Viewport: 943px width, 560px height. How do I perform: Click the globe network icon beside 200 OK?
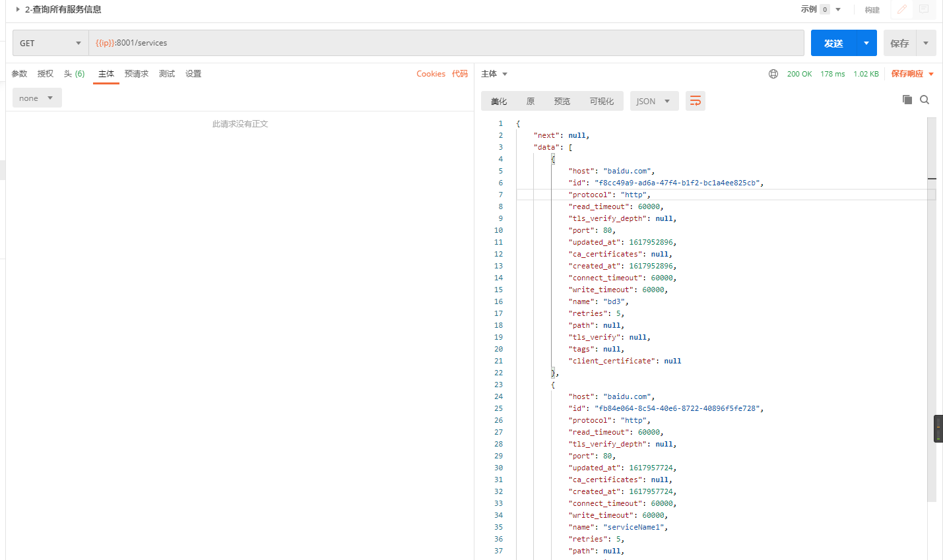click(773, 74)
